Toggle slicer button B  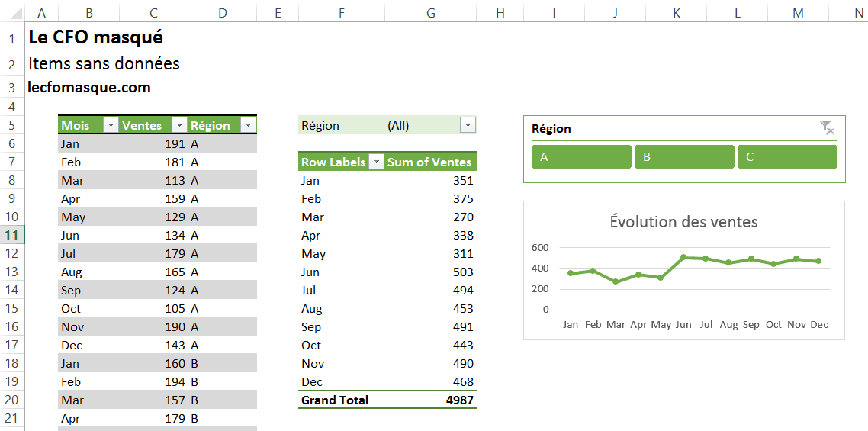[684, 157]
